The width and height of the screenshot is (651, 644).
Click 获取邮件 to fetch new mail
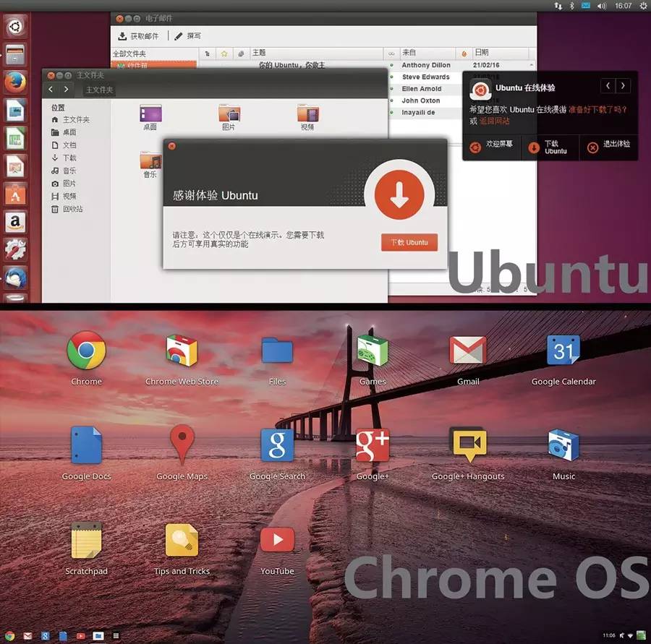coord(140,35)
